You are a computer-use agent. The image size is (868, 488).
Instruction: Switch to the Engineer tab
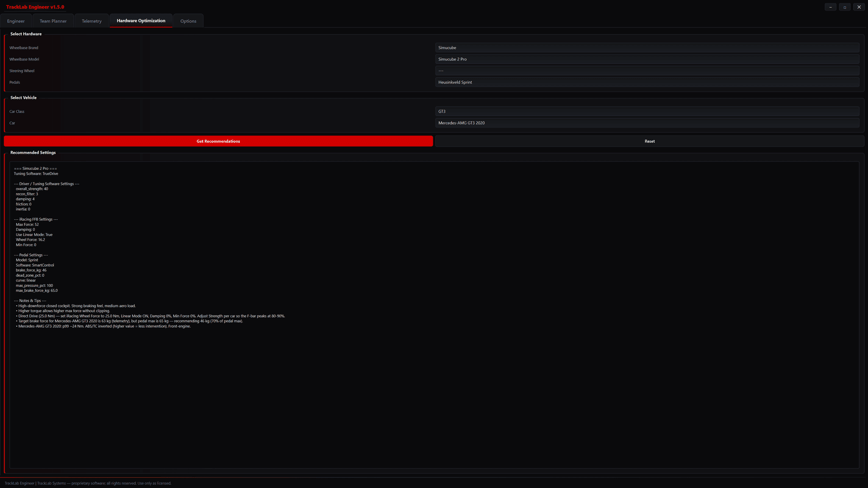(x=16, y=21)
